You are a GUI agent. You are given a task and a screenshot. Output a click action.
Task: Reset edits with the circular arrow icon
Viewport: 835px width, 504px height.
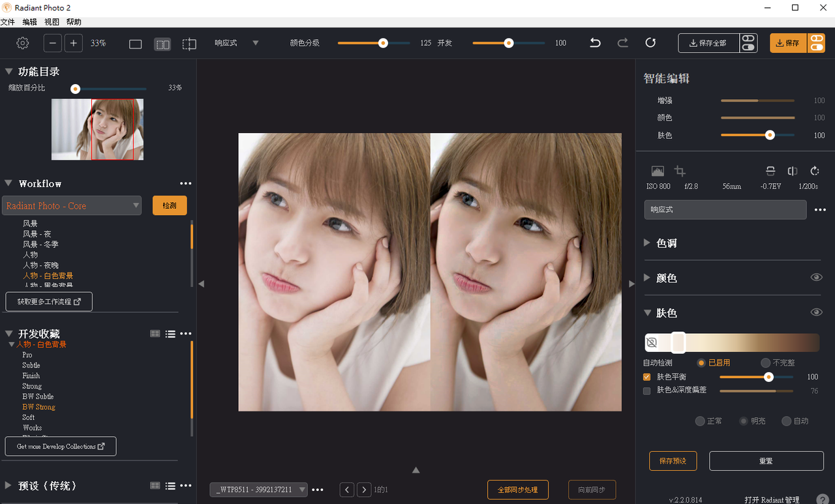tap(650, 43)
